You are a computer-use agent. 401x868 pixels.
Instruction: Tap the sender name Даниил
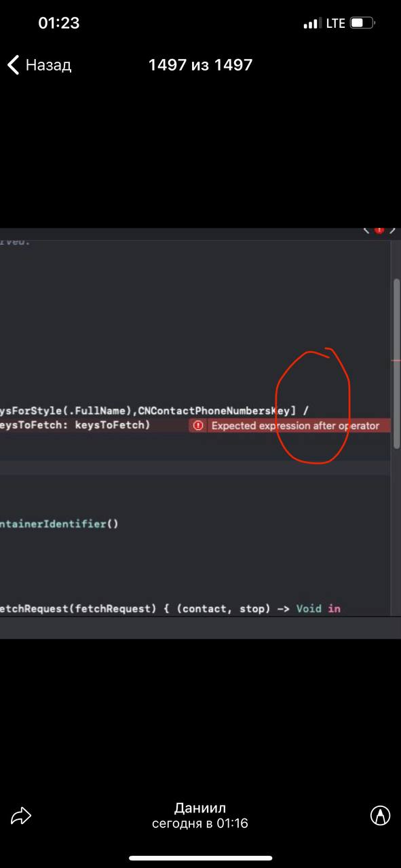200,808
